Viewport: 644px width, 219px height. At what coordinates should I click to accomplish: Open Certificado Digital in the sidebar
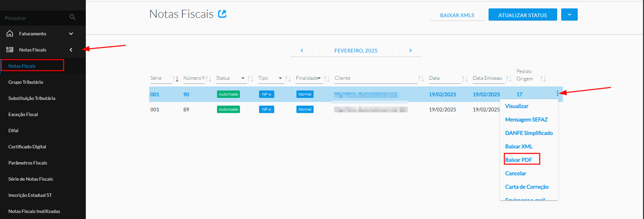(27, 146)
